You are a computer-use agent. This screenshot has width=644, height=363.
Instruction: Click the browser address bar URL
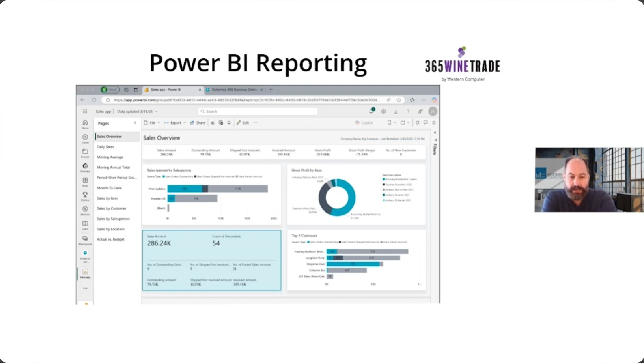tap(247, 100)
